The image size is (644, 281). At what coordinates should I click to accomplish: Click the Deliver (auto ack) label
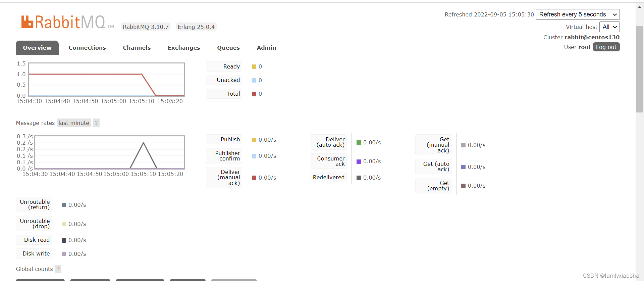tap(329, 142)
